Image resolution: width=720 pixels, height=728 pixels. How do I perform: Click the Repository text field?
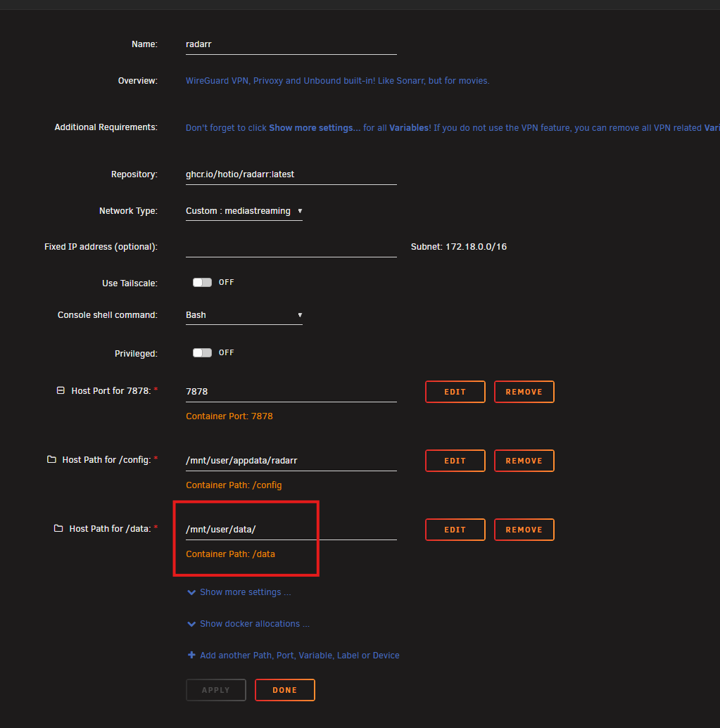click(291, 174)
